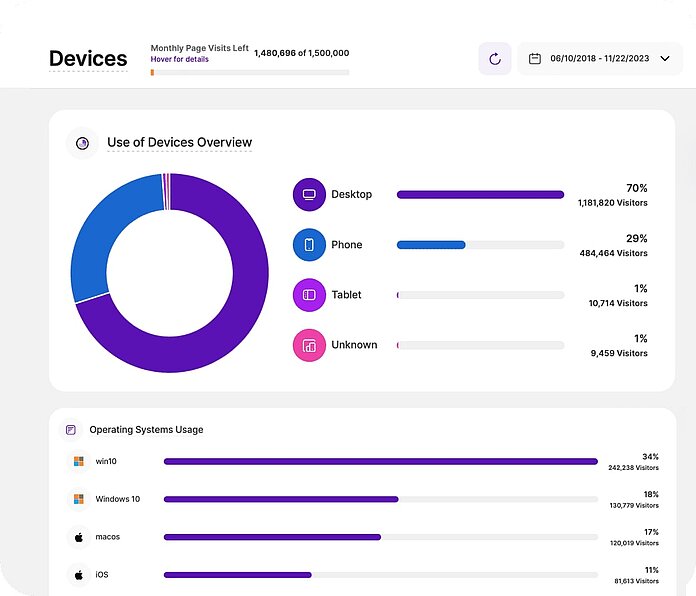Screen dimensions: 696x596
Task: Click the Use of Devices Overview title
Action: (x=179, y=143)
